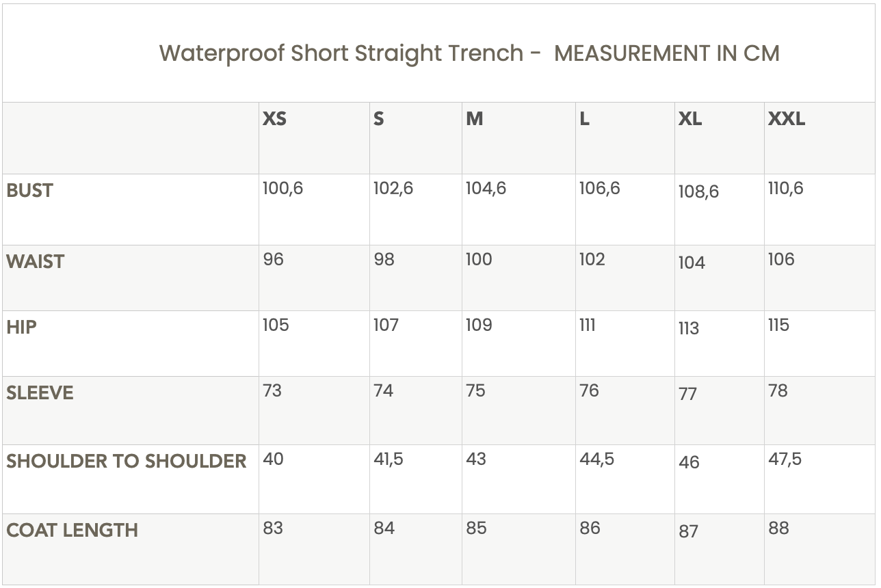881x588 pixels.
Task: Click the WAIST row label
Action: tap(35, 262)
